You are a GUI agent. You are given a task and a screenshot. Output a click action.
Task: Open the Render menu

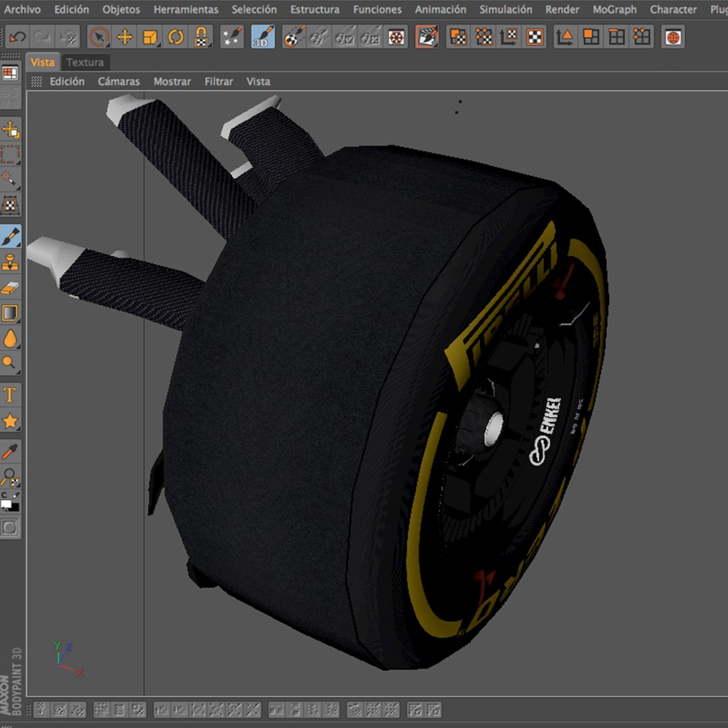(562, 9)
